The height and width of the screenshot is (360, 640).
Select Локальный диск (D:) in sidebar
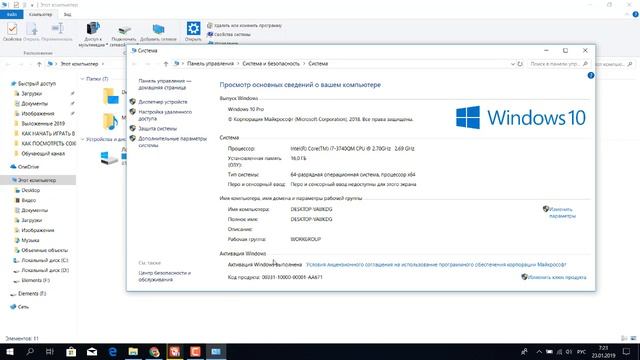45,270
